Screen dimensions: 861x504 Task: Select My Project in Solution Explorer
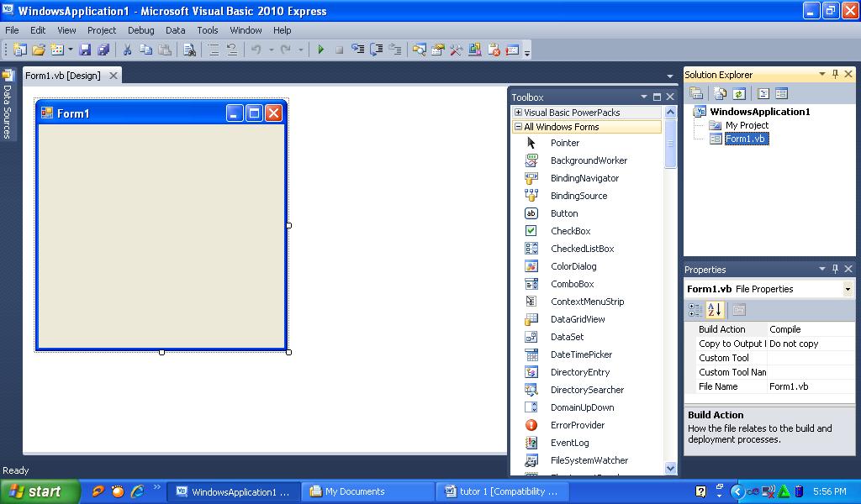pyautogui.click(x=747, y=125)
